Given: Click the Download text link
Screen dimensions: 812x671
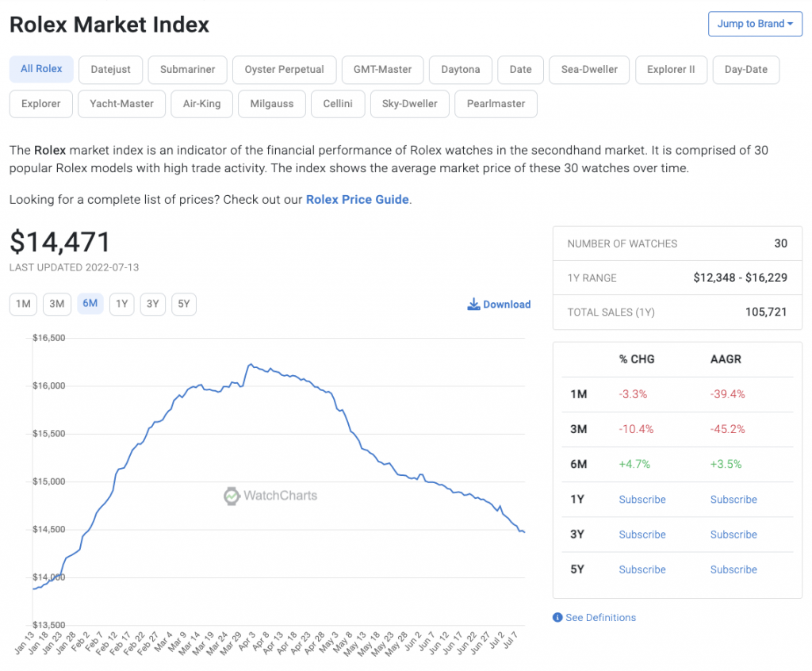Looking at the screenshot, I should pyautogui.click(x=507, y=305).
